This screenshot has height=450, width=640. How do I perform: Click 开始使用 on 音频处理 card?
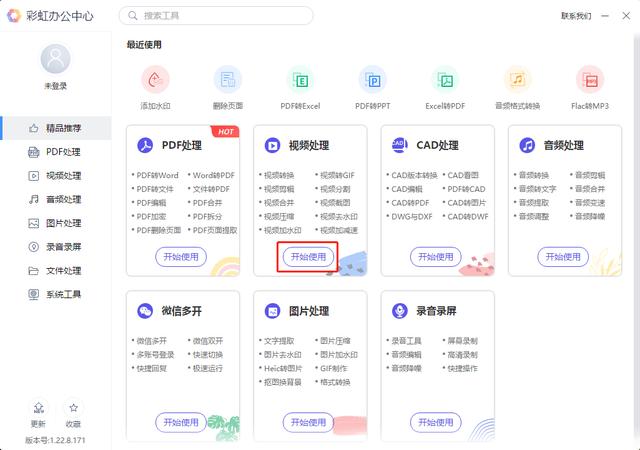point(563,257)
